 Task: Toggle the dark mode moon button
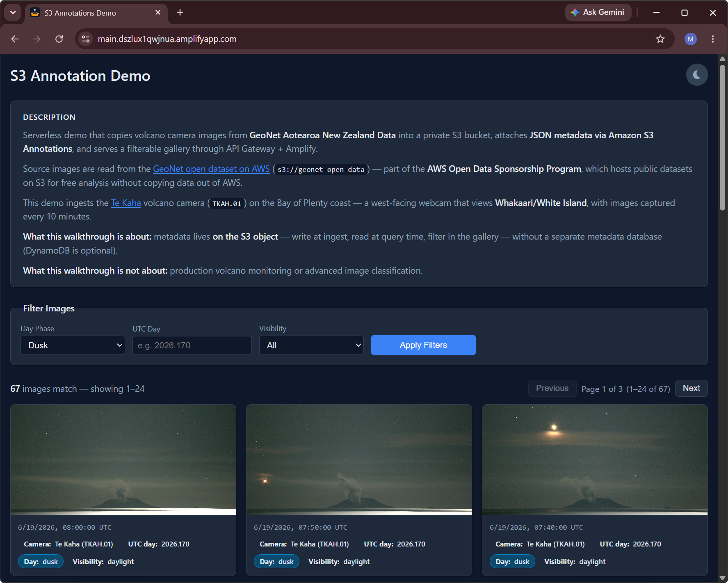697,75
